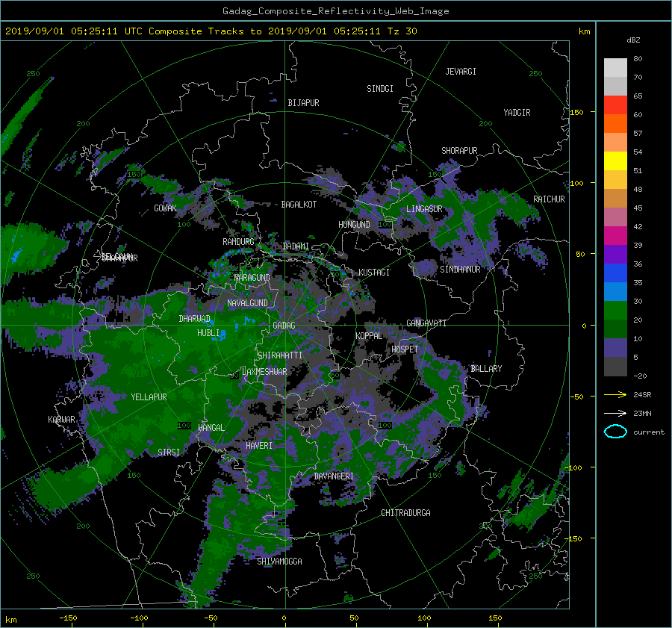Click the JEVARGI city label
This screenshot has height=628, width=672.
(x=461, y=72)
